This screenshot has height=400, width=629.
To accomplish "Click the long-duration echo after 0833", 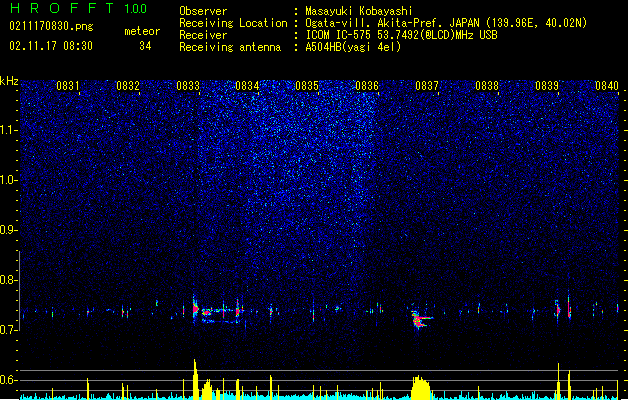I will 220,314.
